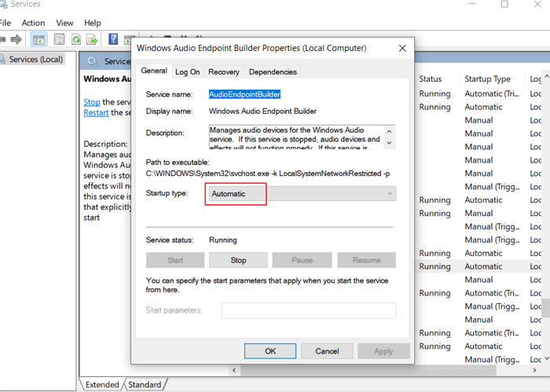
Task: Click the Export List toolbar icon
Action: pyautogui.click(x=93, y=39)
